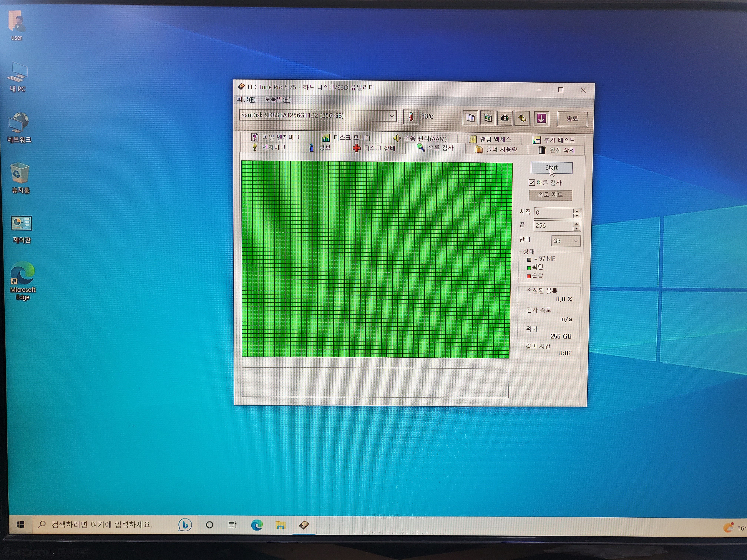Switch to the 벤치마크 tab
747x560 pixels.
tap(269, 147)
